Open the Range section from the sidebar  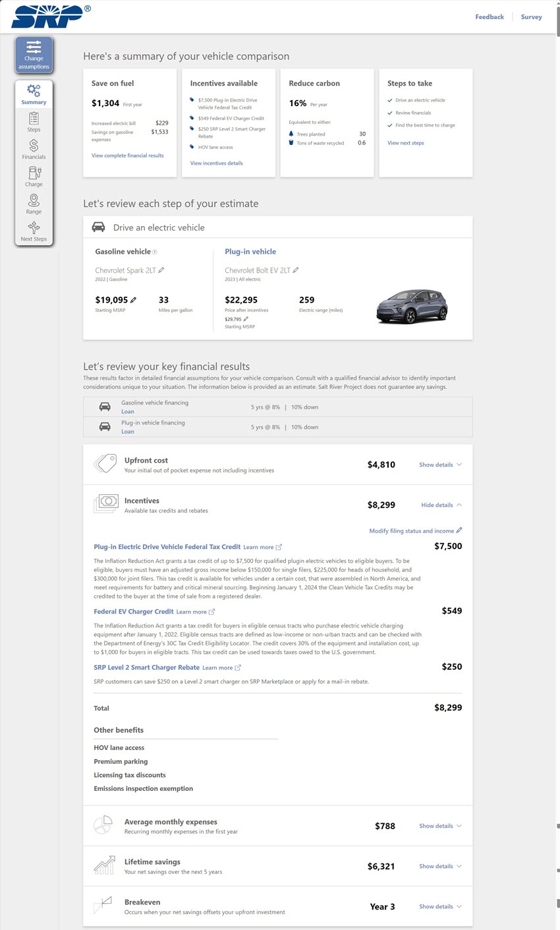click(34, 204)
